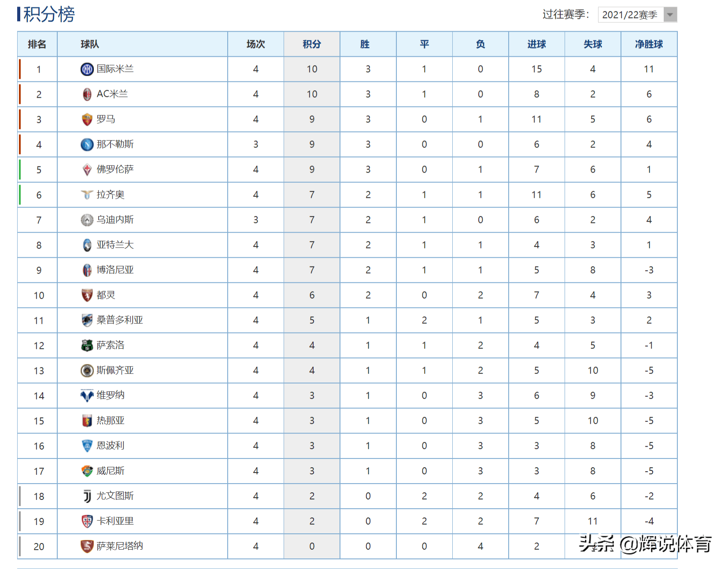
Task: Click Inter Milan's 15 goals scored cell
Action: [536, 69]
